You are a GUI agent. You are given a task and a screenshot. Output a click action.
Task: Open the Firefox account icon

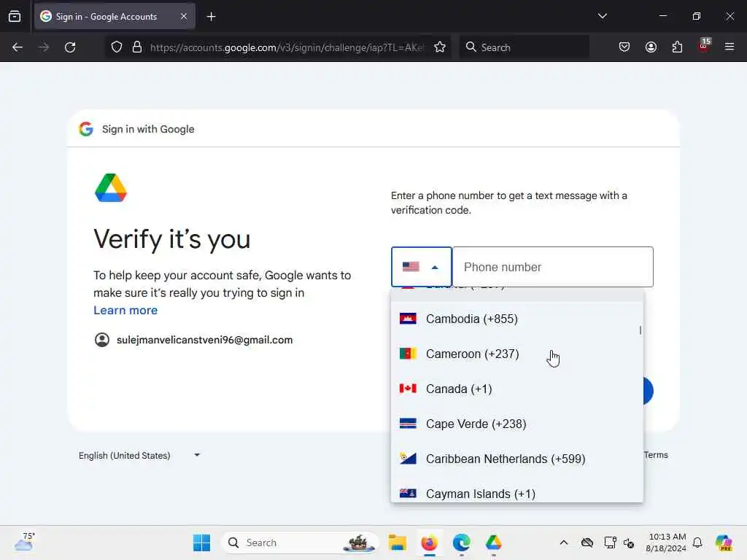click(651, 47)
